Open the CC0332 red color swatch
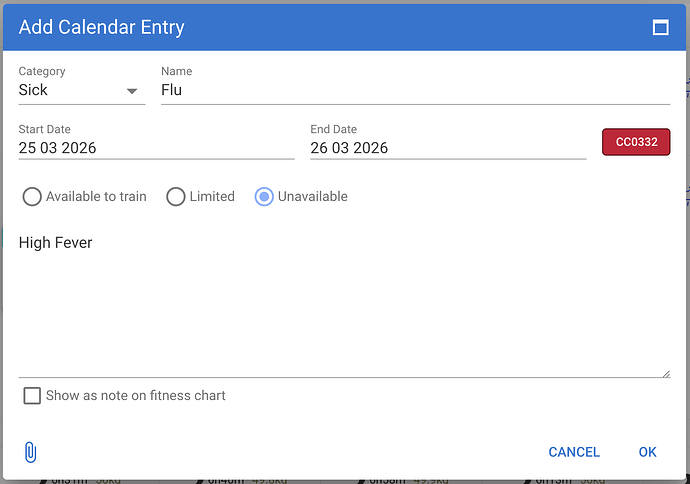Screen dimensions: 690x484 coord(636,142)
